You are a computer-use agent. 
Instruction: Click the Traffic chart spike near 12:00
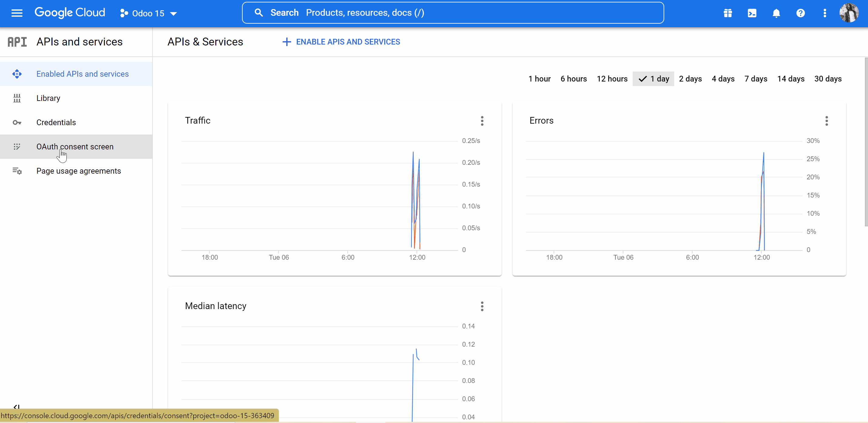click(415, 200)
